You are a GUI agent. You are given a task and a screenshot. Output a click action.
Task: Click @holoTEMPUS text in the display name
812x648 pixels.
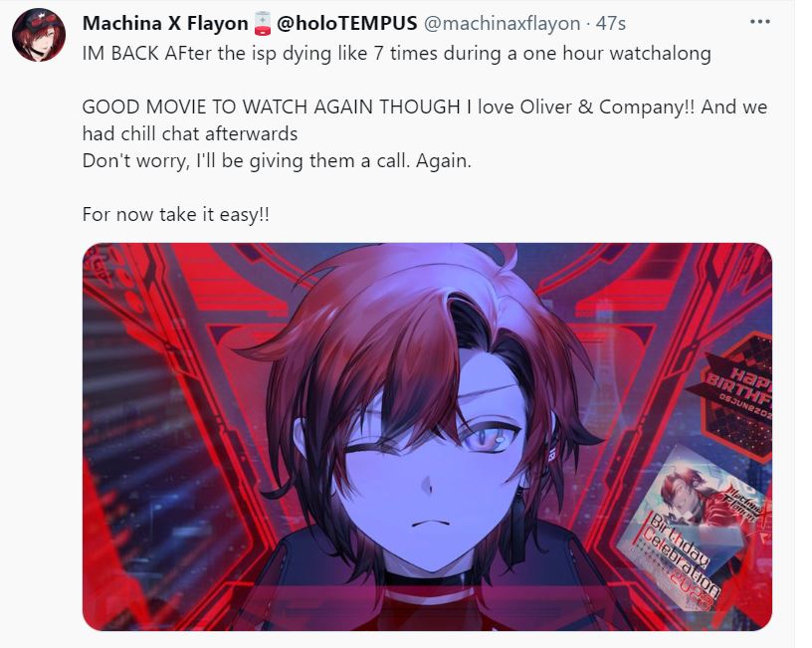click(347, 23)
